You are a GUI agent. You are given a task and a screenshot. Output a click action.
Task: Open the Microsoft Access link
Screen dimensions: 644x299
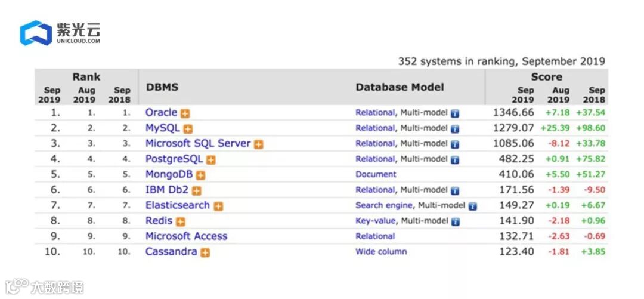186,236
